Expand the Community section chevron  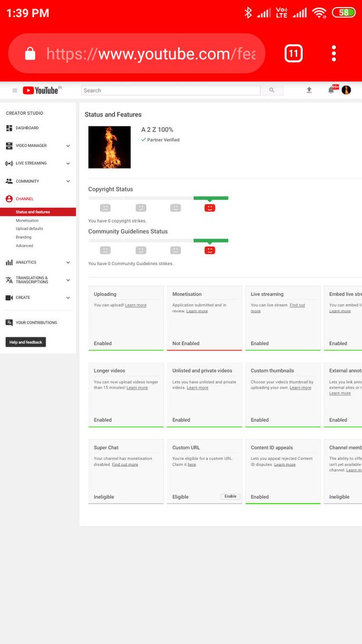pos(68,181)
